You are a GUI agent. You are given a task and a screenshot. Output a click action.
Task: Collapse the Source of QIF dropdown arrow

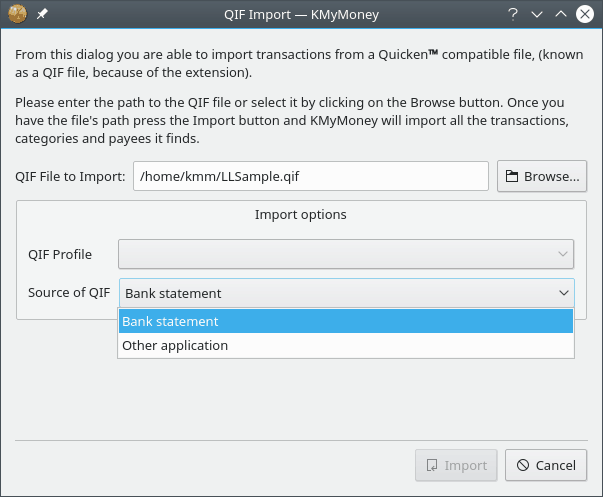(x=564, y=293)
